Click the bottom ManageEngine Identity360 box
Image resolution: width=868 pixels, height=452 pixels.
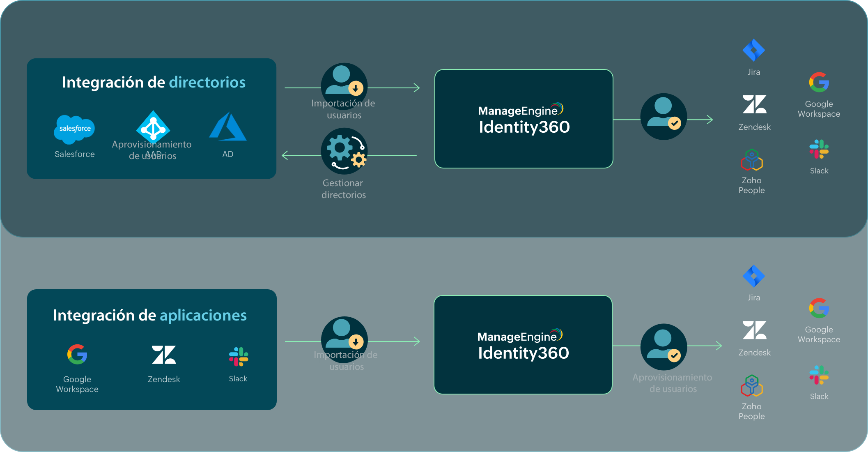(523, 345)
